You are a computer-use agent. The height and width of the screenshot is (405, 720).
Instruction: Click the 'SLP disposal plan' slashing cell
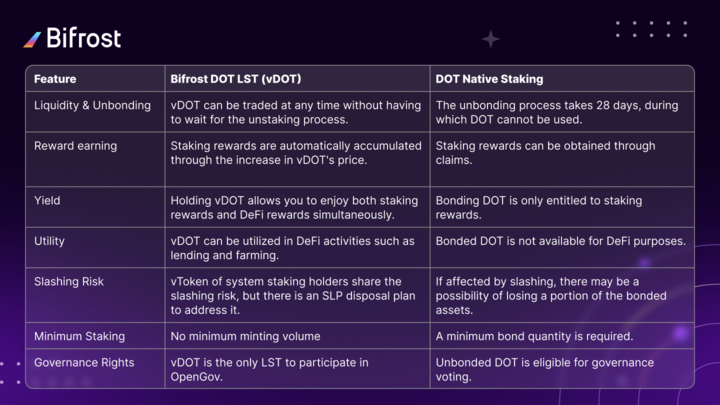point(292,296)
